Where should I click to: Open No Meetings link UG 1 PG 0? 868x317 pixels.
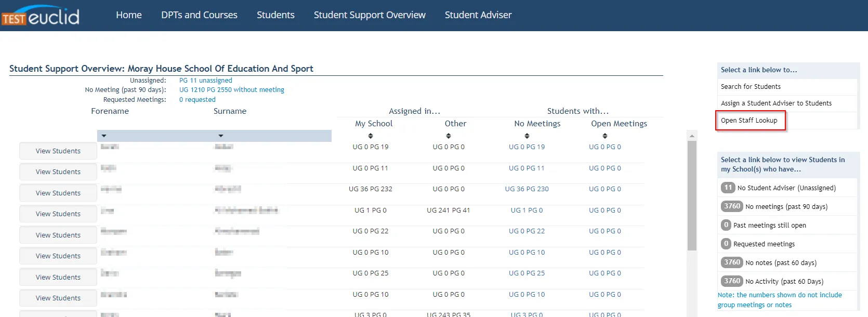click(x=527, y=210)
